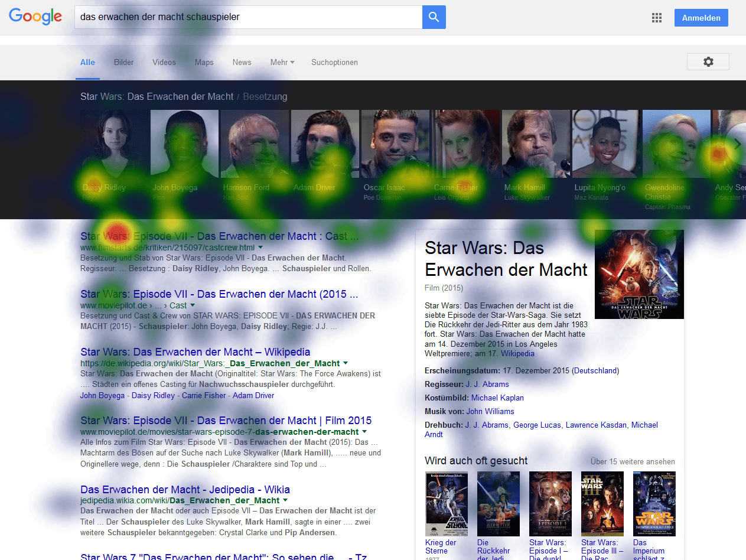
Task: Expand jedipedia.wikia.com URL dropdown arrow
Action: pyautogui.click(x=285, y=500)
